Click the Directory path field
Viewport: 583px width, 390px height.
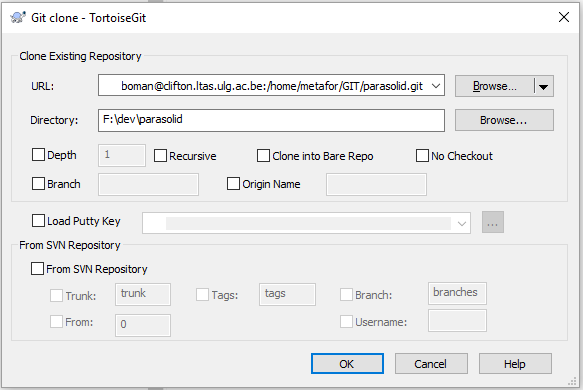click(x=271, y=120)
